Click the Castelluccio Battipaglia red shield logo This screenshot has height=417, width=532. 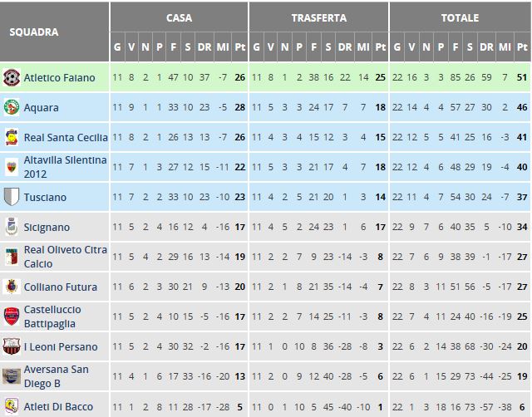12,316
